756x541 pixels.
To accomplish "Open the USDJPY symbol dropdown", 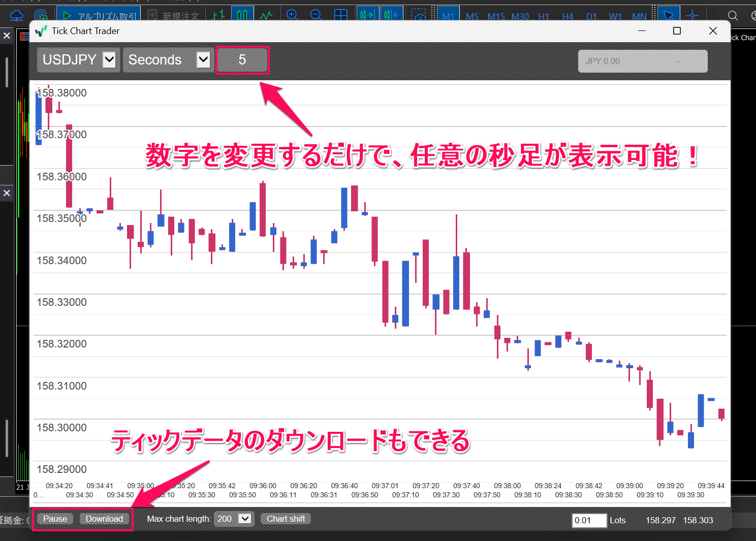I will pyautogui.click(x=108, y=59).
